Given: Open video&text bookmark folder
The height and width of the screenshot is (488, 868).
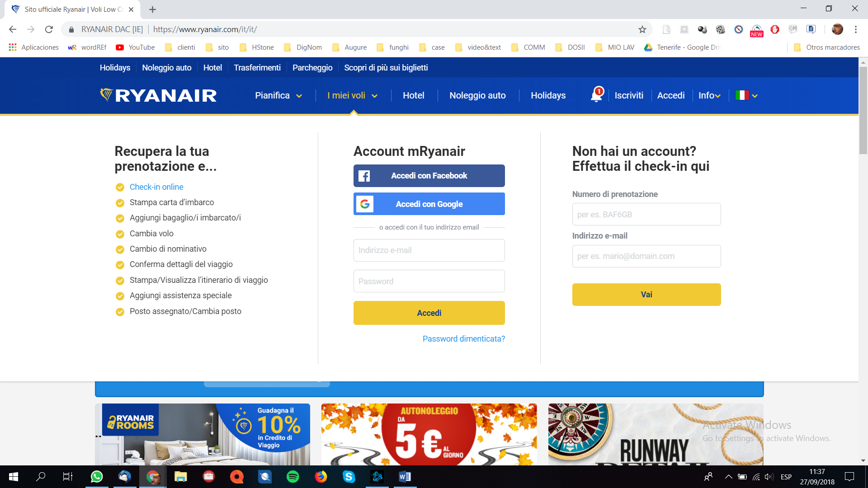Looking at the screenshot, I should [478, 47].
